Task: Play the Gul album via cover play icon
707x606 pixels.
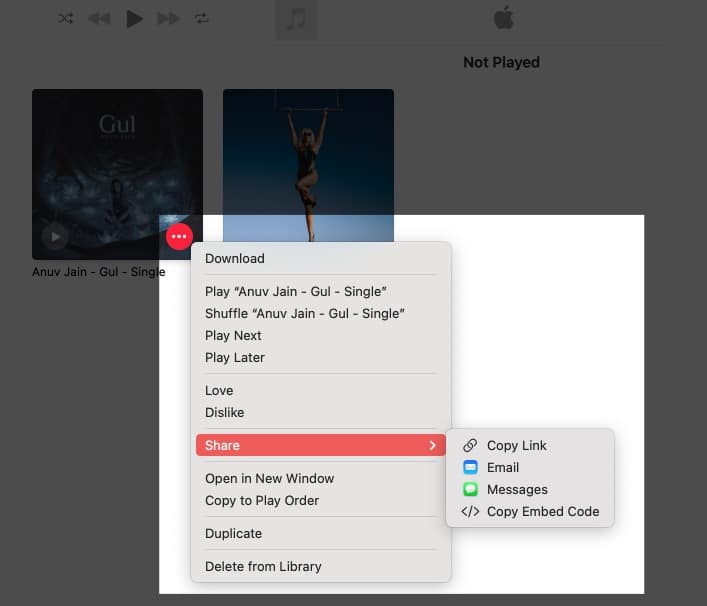Action: pyautogui.click(x=55, y=236)
